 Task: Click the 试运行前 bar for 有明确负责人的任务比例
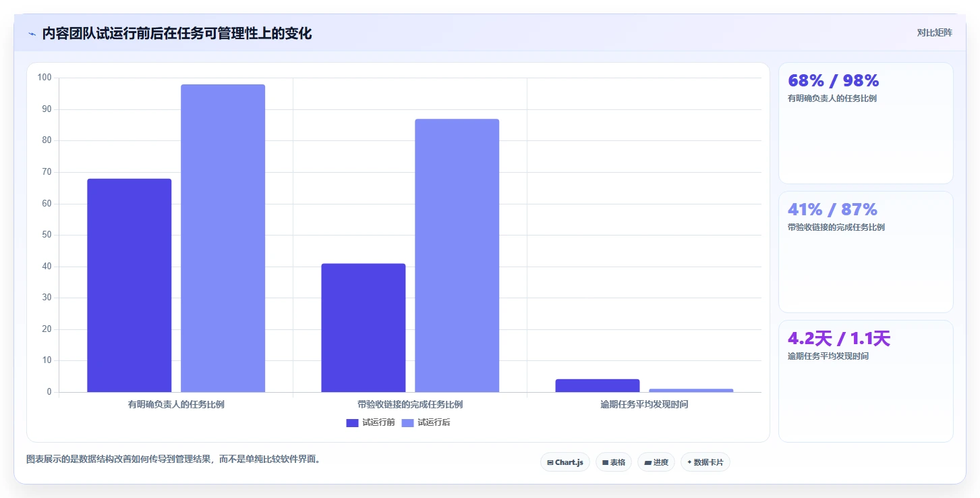click(129, 285)
